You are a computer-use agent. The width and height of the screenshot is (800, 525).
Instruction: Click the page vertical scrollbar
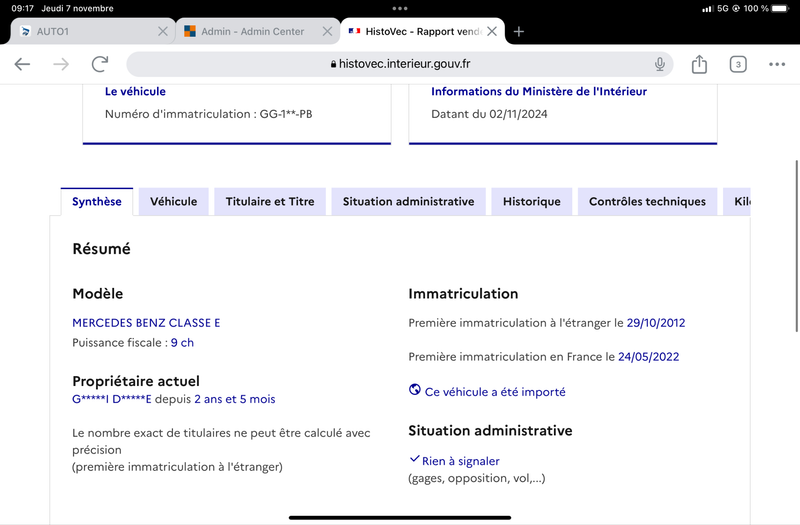[x=796, y=246]
